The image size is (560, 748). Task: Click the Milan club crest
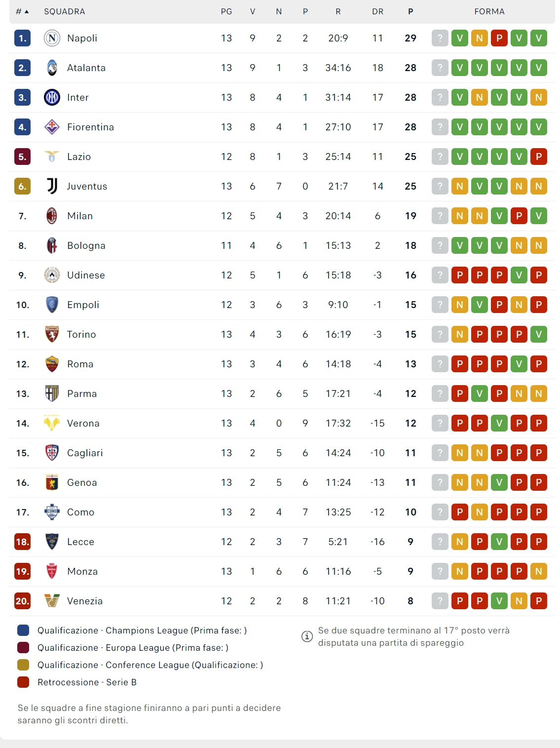tap(52, 216)
